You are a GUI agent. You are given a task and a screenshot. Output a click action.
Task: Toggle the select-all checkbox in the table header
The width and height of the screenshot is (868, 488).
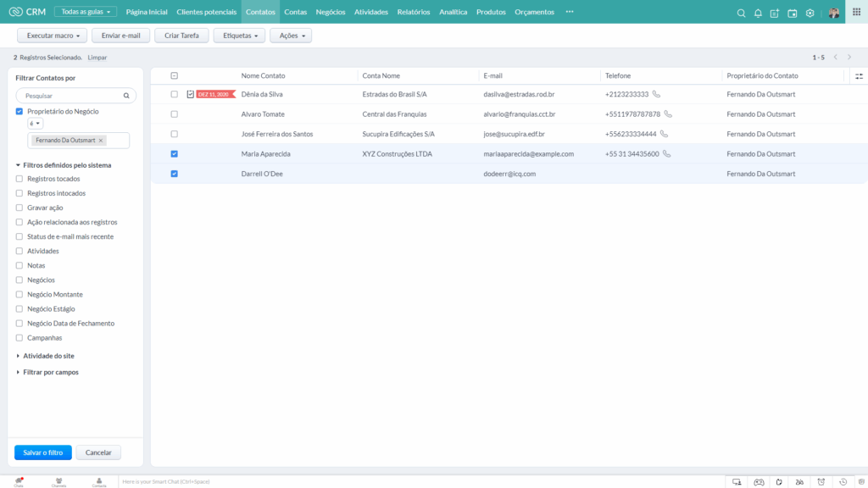tap(175, 75)
